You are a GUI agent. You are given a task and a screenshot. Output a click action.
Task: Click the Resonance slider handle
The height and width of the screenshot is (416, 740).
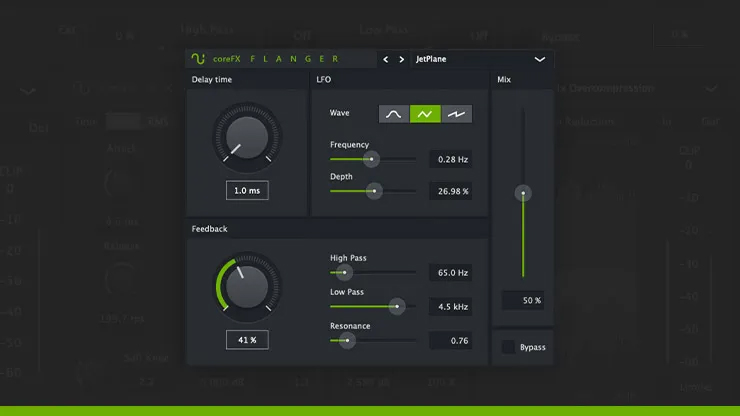(x=347, y=340)
